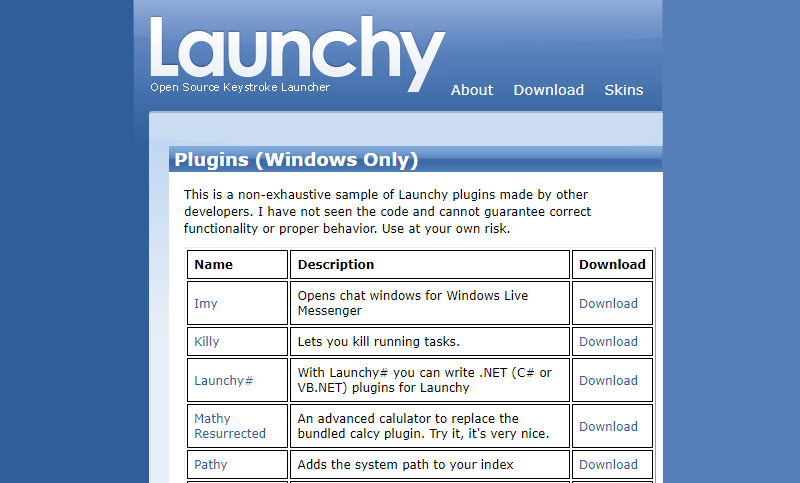Click the 'Plugins (Windows Only)' heading
The image size is (800, 483).
[296, 160]
